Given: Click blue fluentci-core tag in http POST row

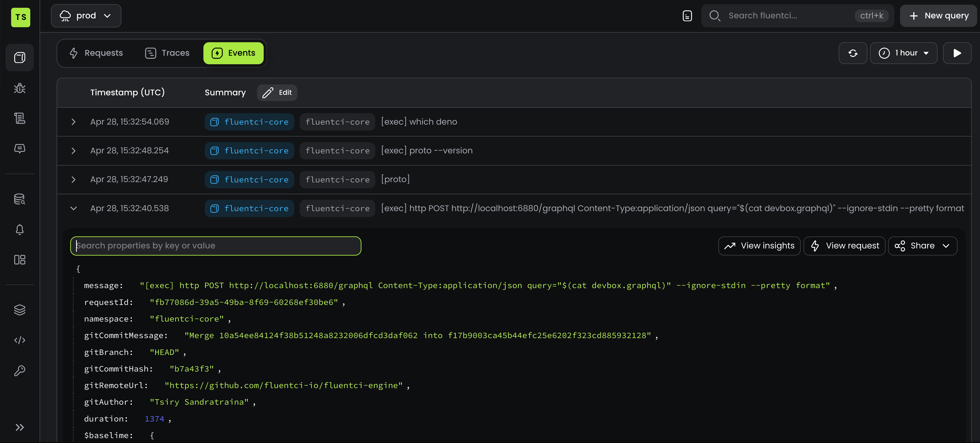Looking at the screenshot, I should (249, 208).
